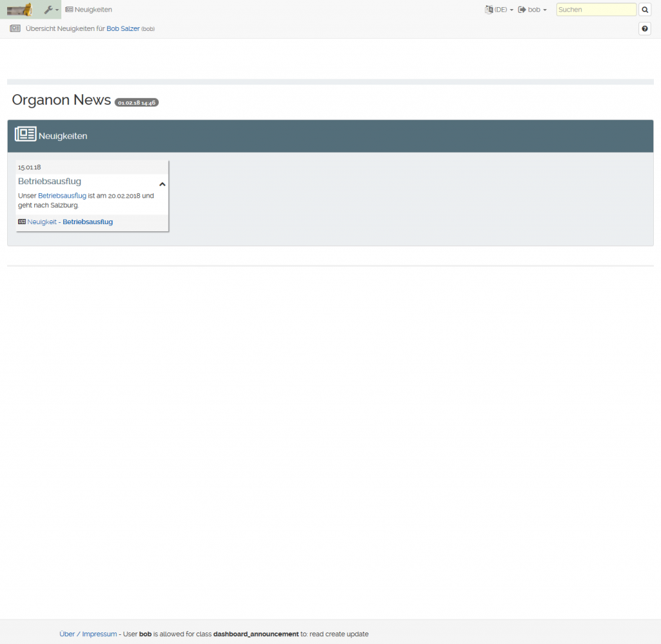Open Neuigkeiten in top navigation
661x644 pixels.
[x=88, y=10]
